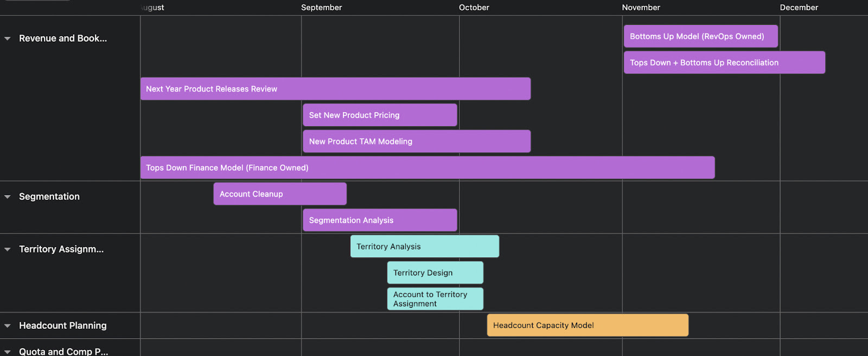This screenshot has width=868, height=356.
Task: Open the Territory Analysis task
Action: pos(424,246)
